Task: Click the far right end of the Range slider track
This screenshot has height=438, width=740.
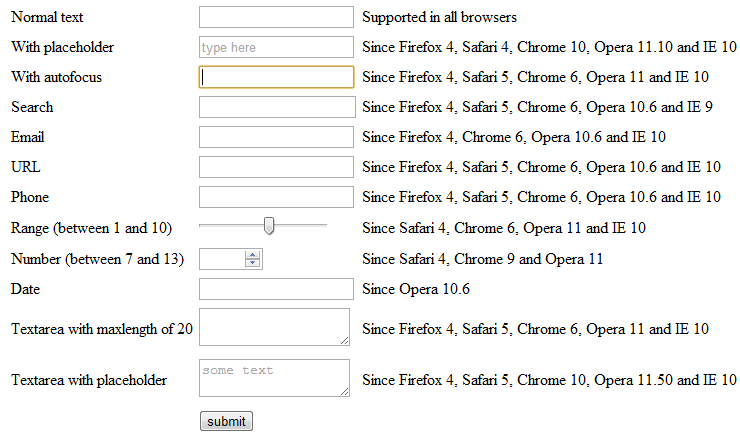Action: click(x=325, y=227)
